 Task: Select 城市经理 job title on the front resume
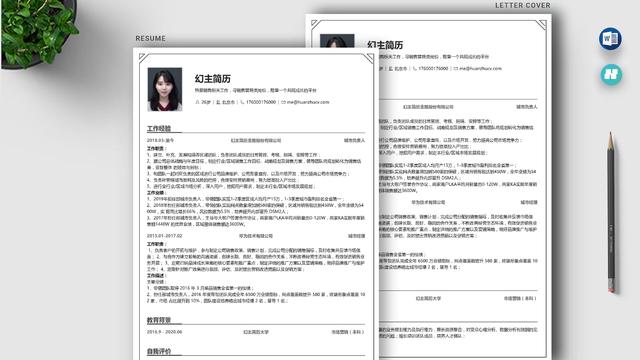click(357, 236)
